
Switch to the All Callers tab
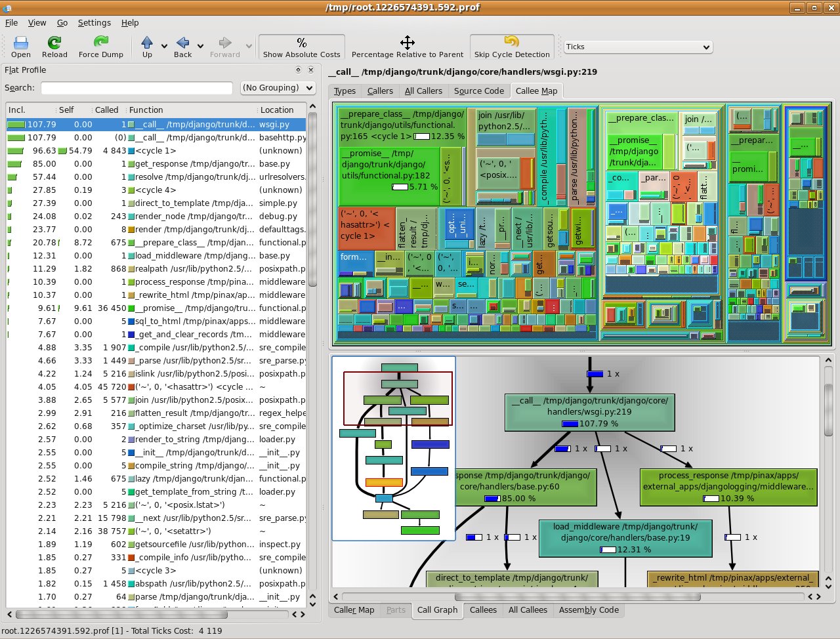click(x=423, y=91)
